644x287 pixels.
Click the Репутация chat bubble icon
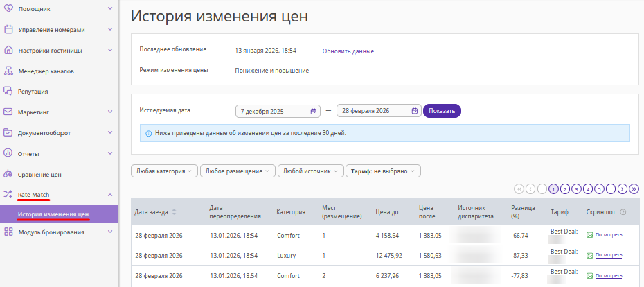(x=8, y=91)
